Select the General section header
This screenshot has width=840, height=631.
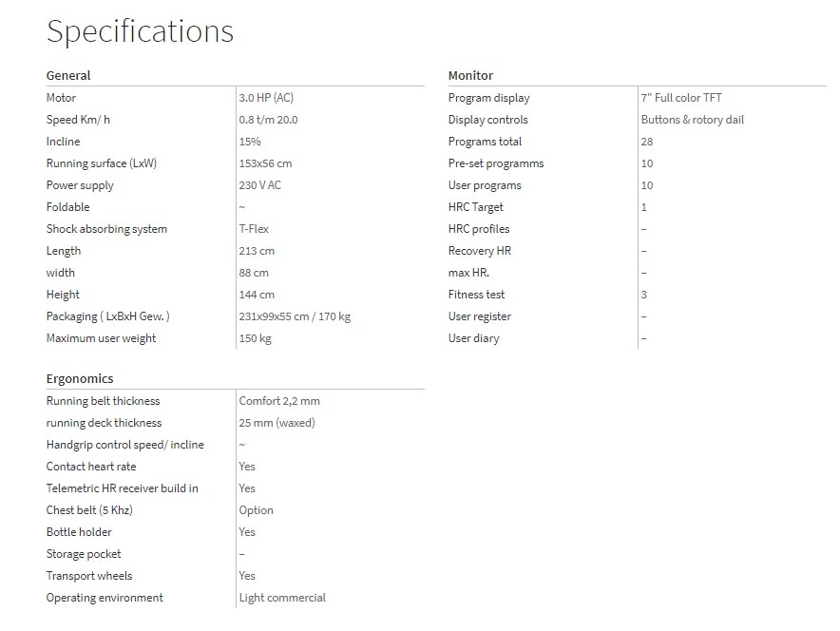(68, 75)
